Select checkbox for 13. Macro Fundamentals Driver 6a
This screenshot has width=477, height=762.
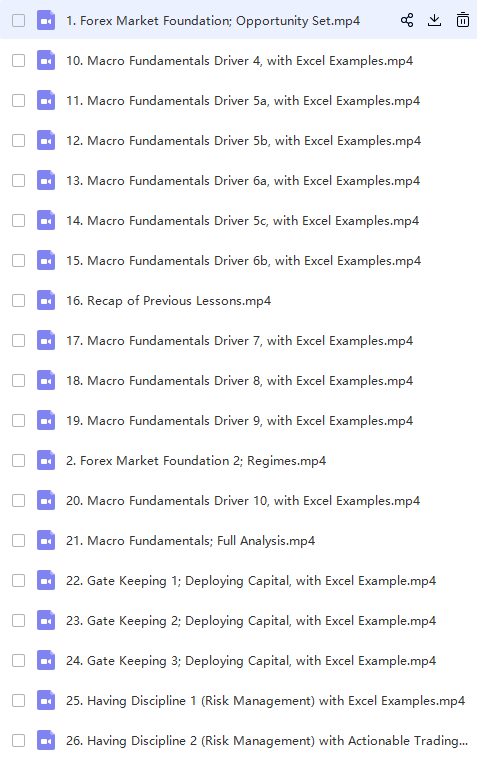18,180
